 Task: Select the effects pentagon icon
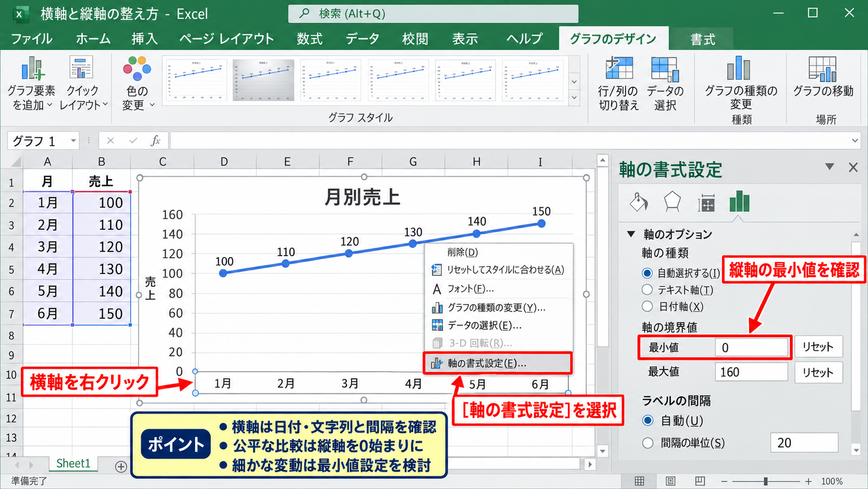[672, 202]
